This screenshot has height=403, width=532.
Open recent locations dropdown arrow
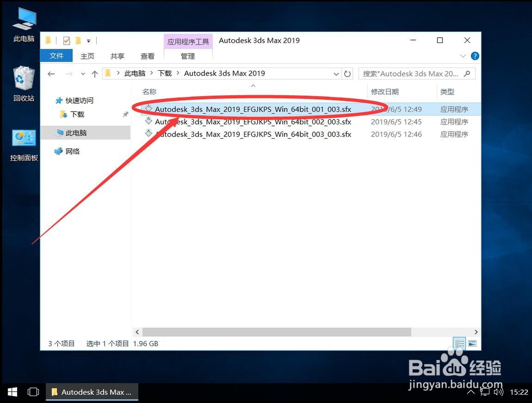tap(83, 74)
